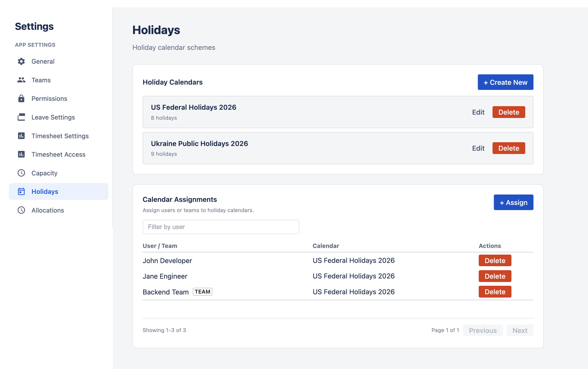Click the Next pagination button
This screenshot has height=369, width=588.
(520, 330)
